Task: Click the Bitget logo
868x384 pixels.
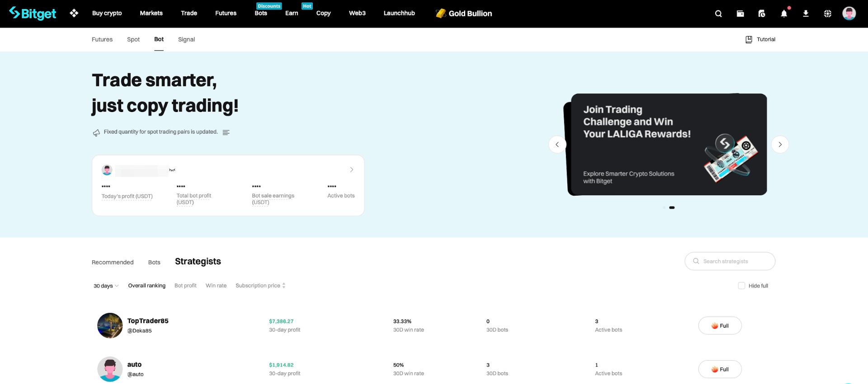Action: [x=33, y=14]
